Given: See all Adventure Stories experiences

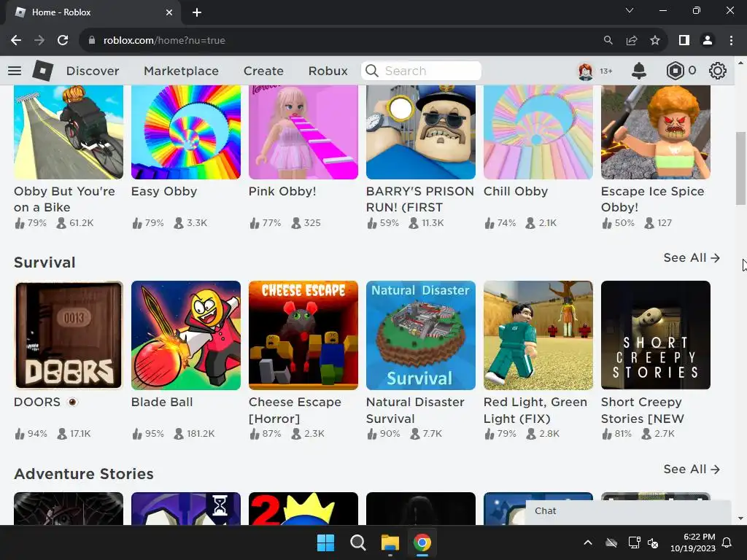Looking at the screenshot, I should (x=692, y=469).
